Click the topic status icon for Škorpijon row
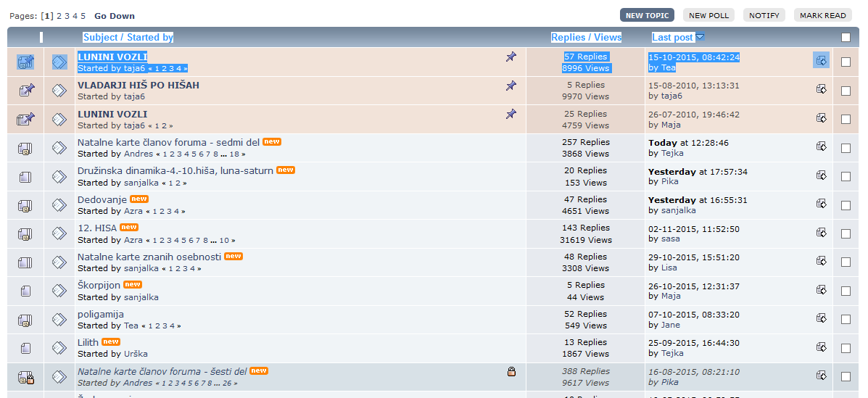 (25, 291)
